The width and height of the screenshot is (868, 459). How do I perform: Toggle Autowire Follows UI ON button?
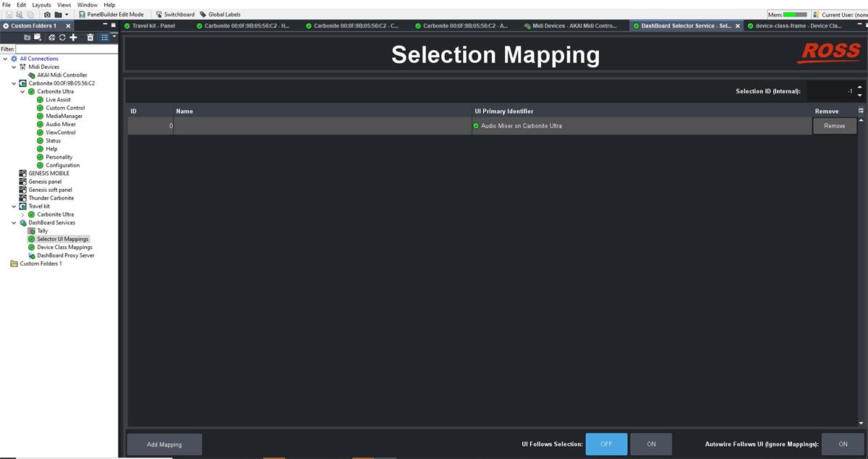pos(843,445)
